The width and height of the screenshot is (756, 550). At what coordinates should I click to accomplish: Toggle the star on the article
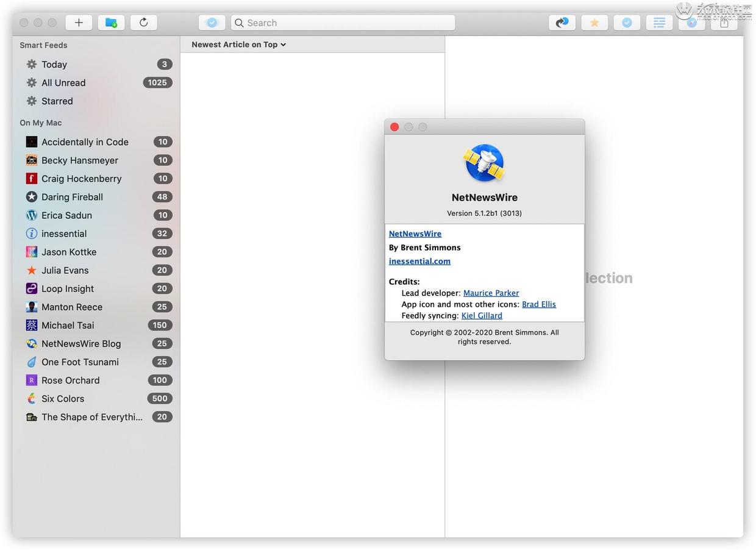point(594,23)
